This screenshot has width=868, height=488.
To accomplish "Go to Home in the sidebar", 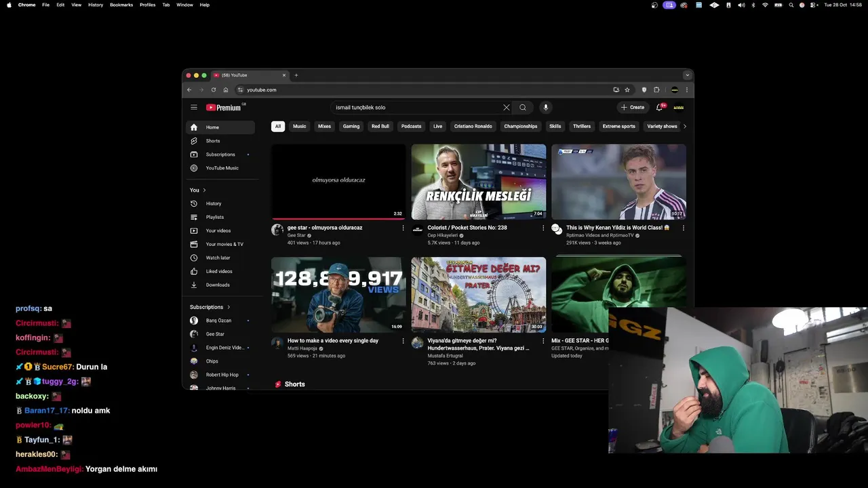I will tap(220, 127).
